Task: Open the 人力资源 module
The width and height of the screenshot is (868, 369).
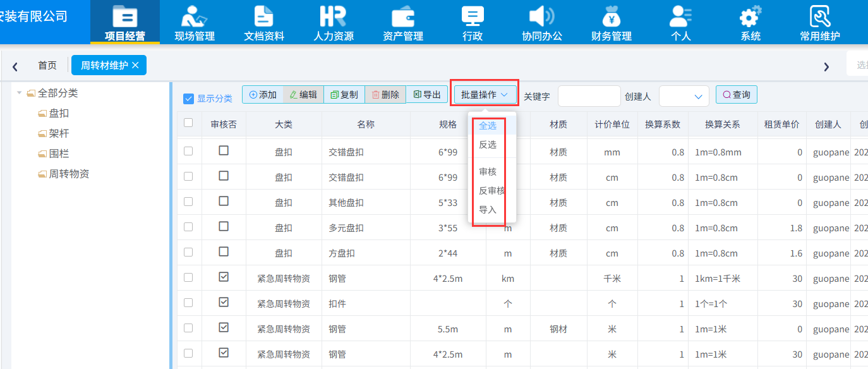Action: coord(334,23)
